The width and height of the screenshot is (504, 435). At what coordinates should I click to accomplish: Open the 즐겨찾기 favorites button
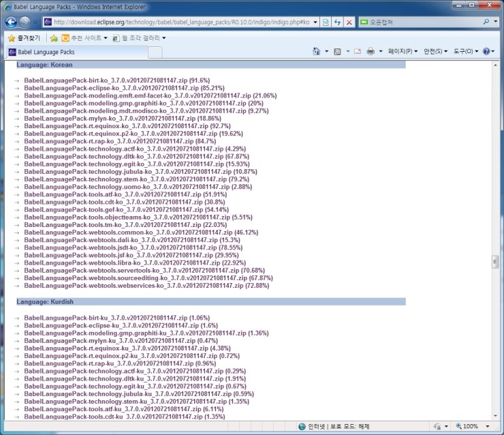(23, 37)
